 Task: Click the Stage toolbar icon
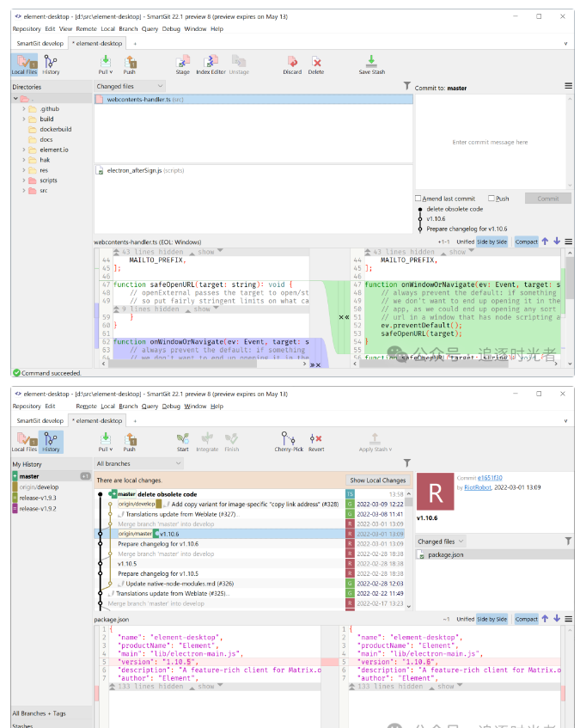(x=182, y=64)
